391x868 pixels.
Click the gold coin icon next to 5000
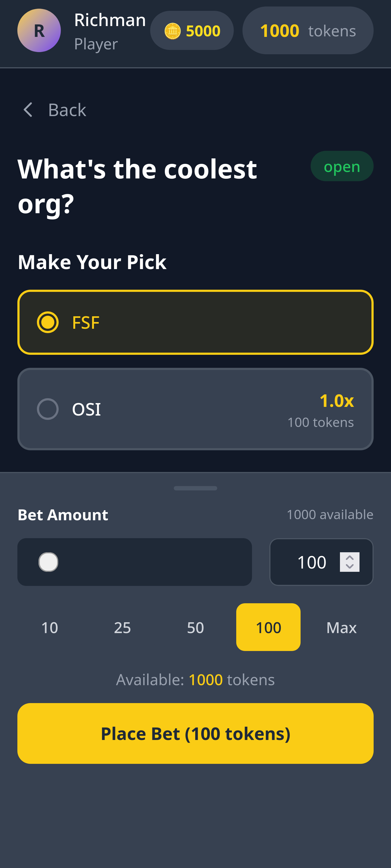(173, 30)
